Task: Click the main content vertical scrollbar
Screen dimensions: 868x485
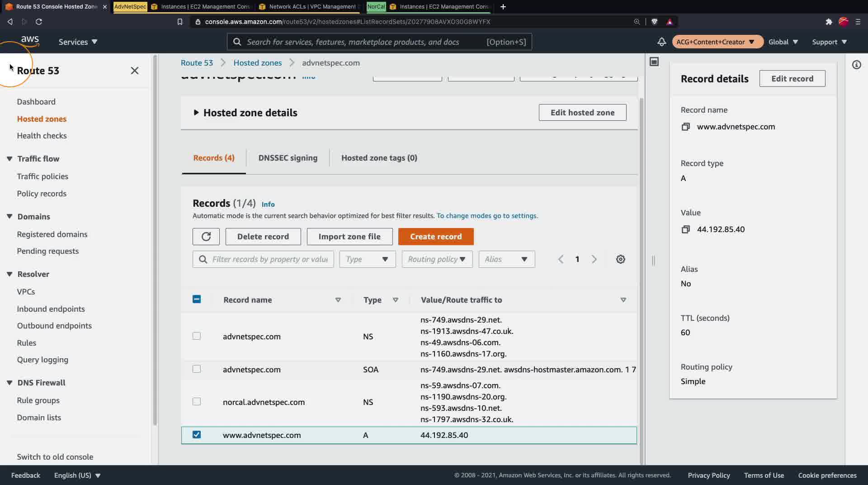Action: (642, 281)
